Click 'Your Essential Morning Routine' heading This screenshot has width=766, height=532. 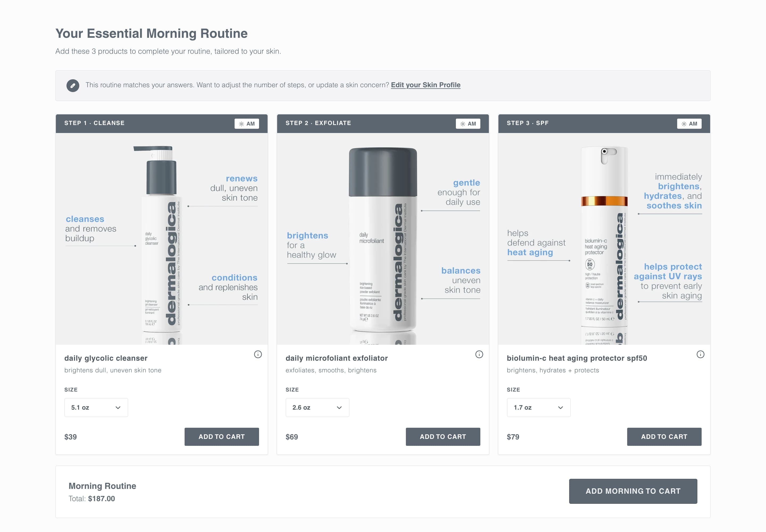tap(152, 34)
